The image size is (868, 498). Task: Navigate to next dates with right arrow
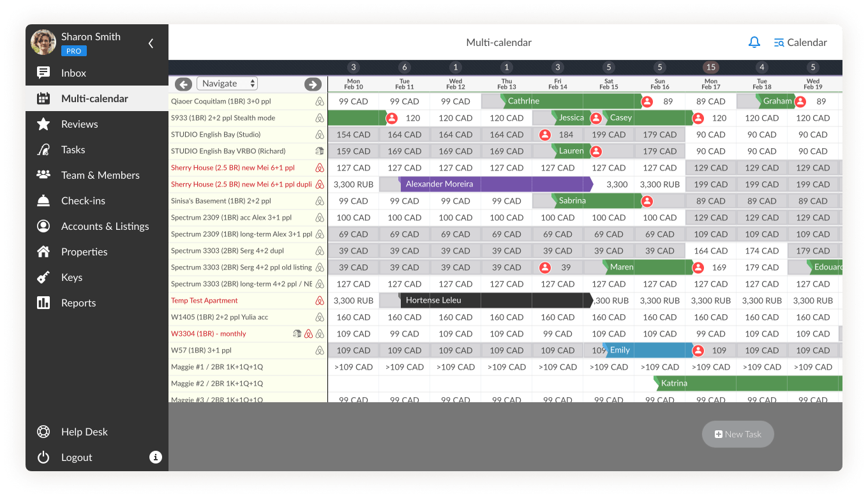(313, 84)
